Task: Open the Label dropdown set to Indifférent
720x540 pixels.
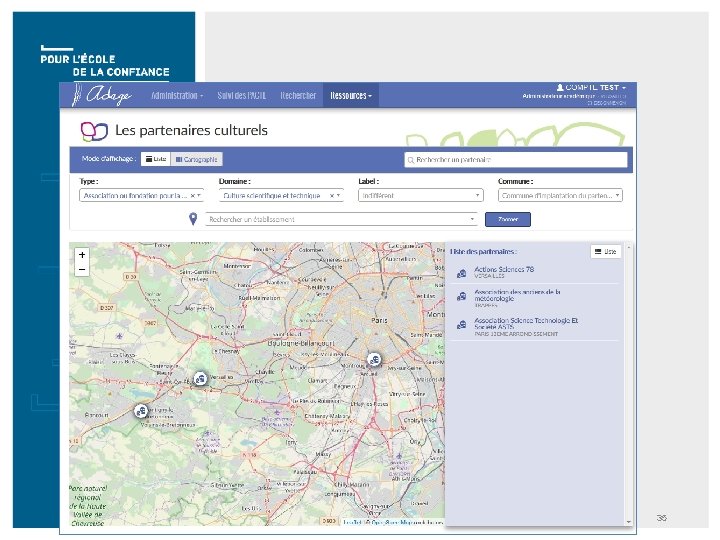Action: [x=421, y=196]
